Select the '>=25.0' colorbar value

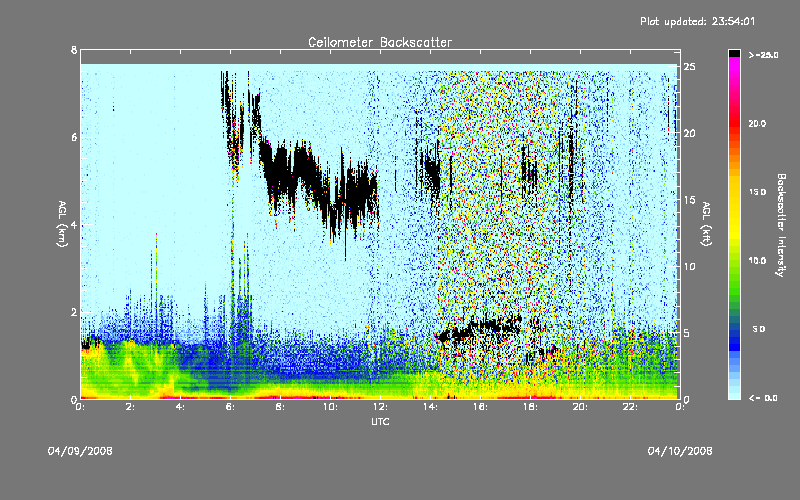click(x=764, y=55)
